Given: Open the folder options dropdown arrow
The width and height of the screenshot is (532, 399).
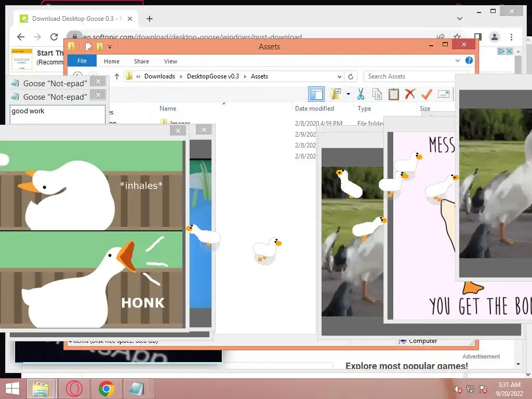Looking at the screenshot, I should click(348, 94).
